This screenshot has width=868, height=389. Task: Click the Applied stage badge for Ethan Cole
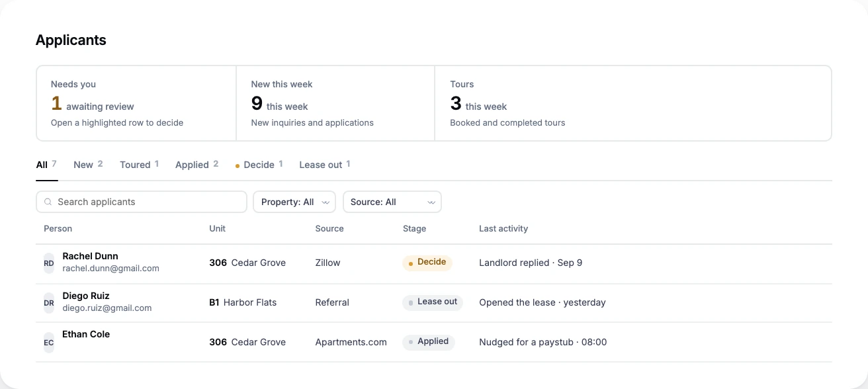coord(429,342)
